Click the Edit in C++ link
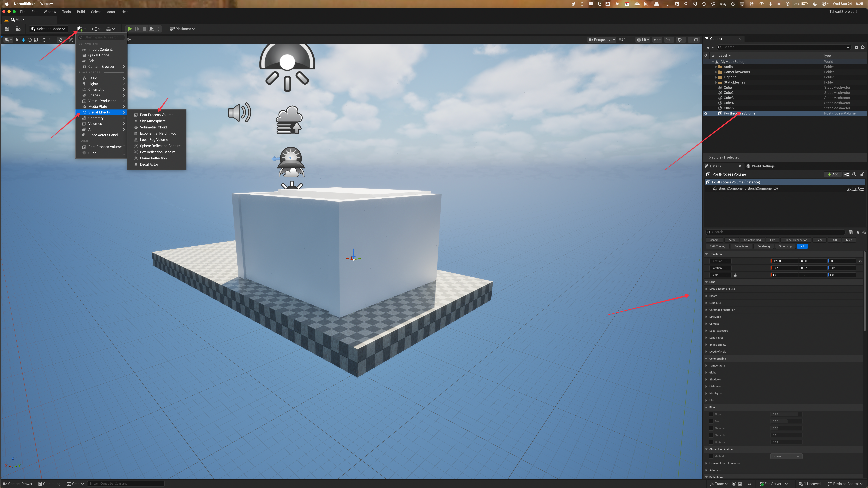This screenshot has width=868, height=488. tap(855, 189)
